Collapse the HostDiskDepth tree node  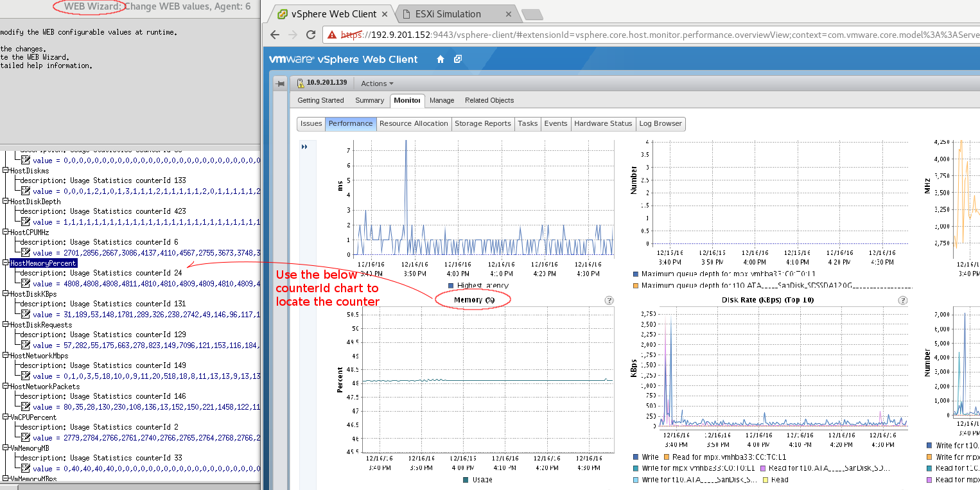pyautogui.click(x=6, y=201)
